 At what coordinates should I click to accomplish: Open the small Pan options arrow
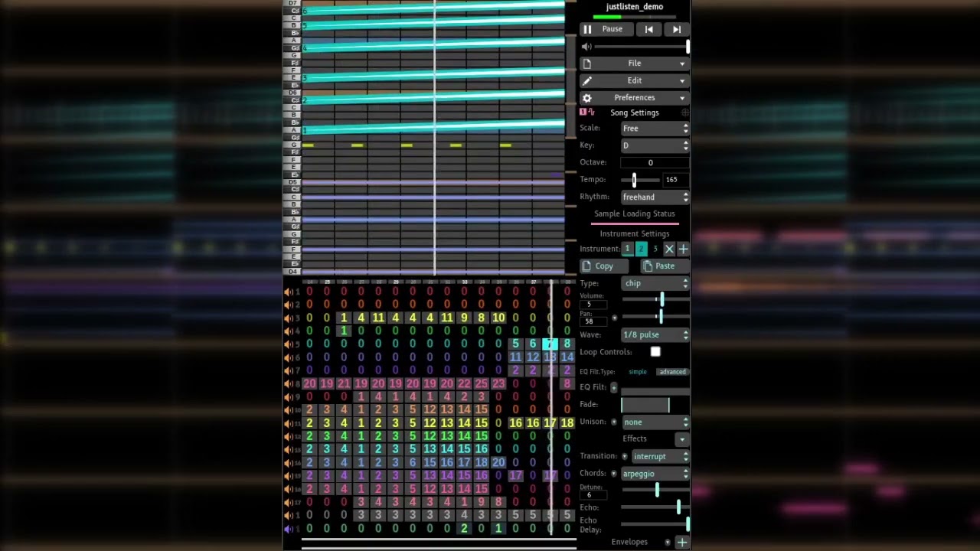click(x=614, y=318)
